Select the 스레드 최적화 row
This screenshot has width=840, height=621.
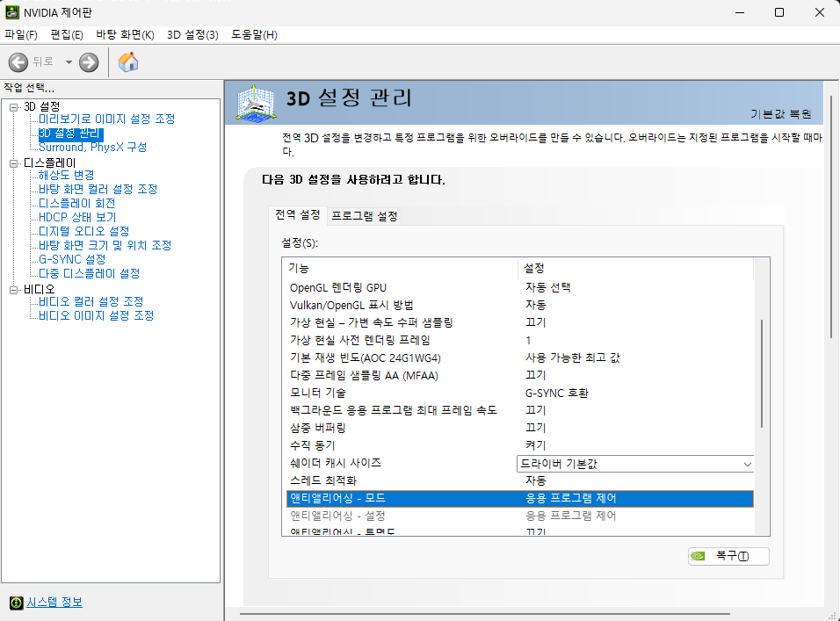tap(519, 480)
